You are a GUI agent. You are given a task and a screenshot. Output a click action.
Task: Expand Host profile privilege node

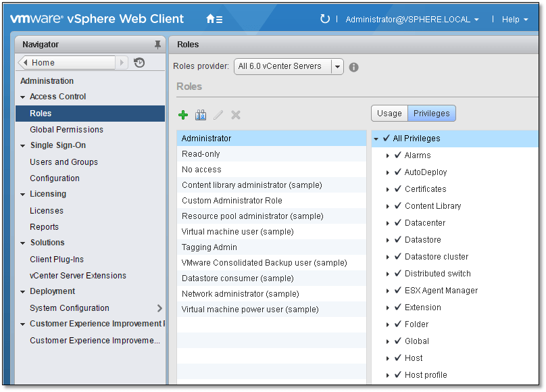[x=387, y=375]
